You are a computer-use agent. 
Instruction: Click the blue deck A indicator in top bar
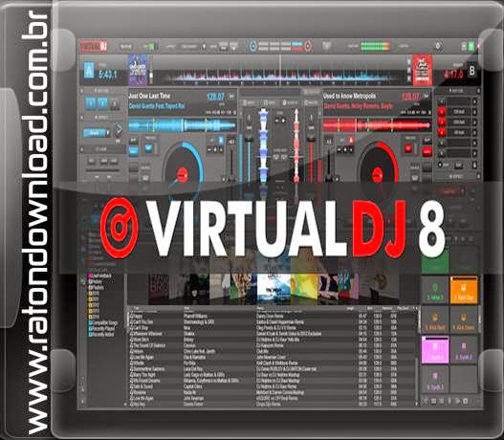coord(253,46)
